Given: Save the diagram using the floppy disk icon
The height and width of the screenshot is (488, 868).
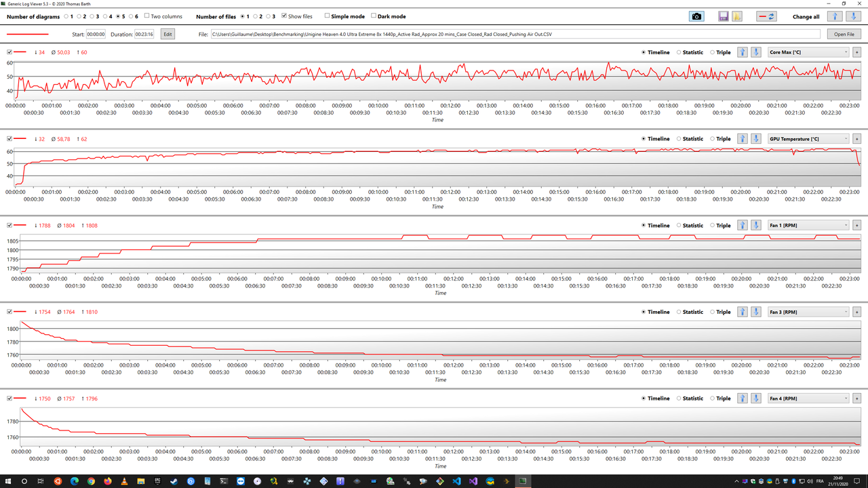Looking at the screenshot, I should point(723,16).
